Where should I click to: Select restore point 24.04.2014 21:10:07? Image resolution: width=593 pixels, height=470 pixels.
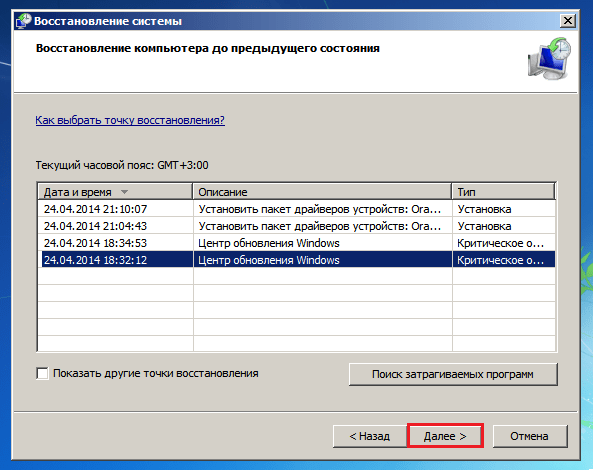tap(297, 209)
